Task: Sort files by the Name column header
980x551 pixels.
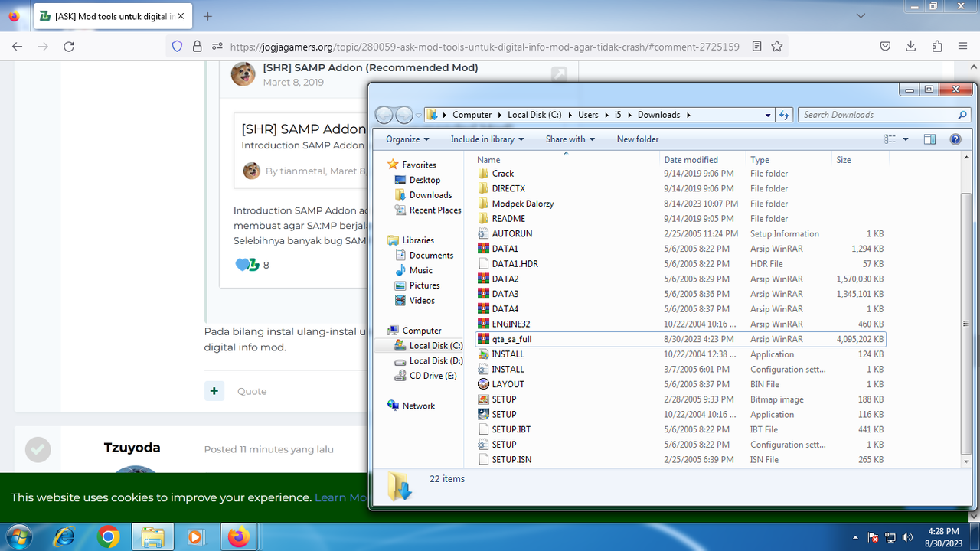Action: [566, 160]
